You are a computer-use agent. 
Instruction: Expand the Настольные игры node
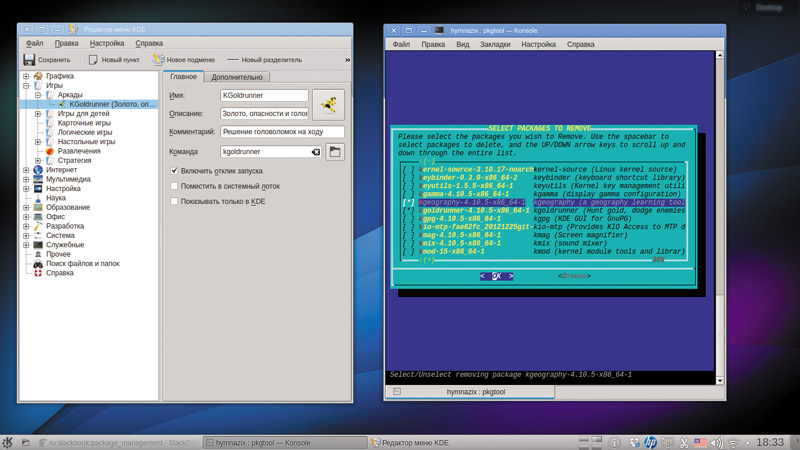(38, 142)
